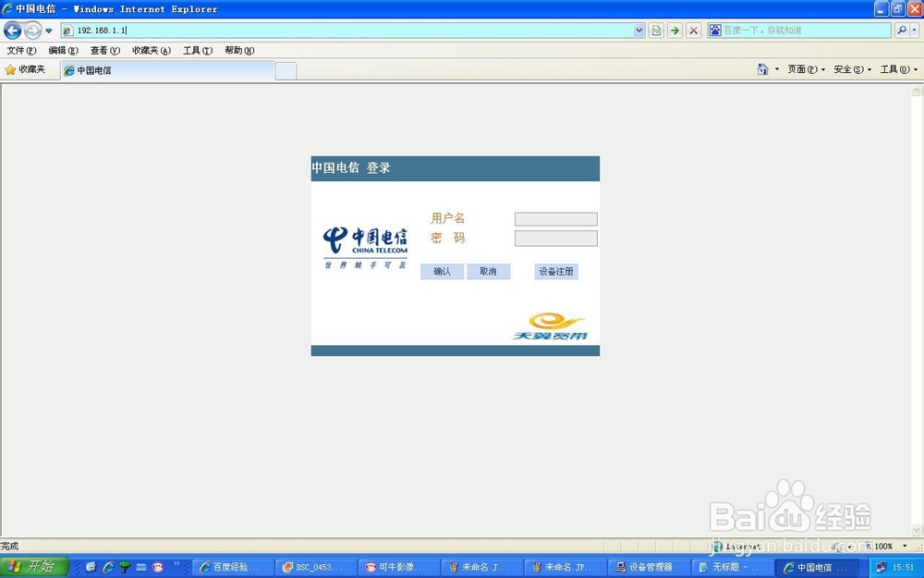Click the magnifier search button
924x578 pixels.
point(902,31)
